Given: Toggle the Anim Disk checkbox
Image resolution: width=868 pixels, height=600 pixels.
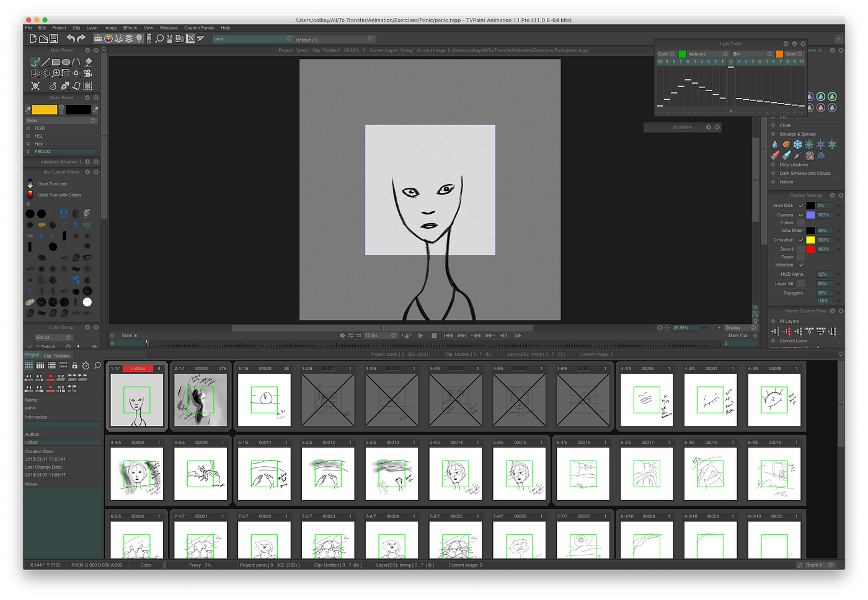Looking at the screenshot, I should tap(801, 206).
